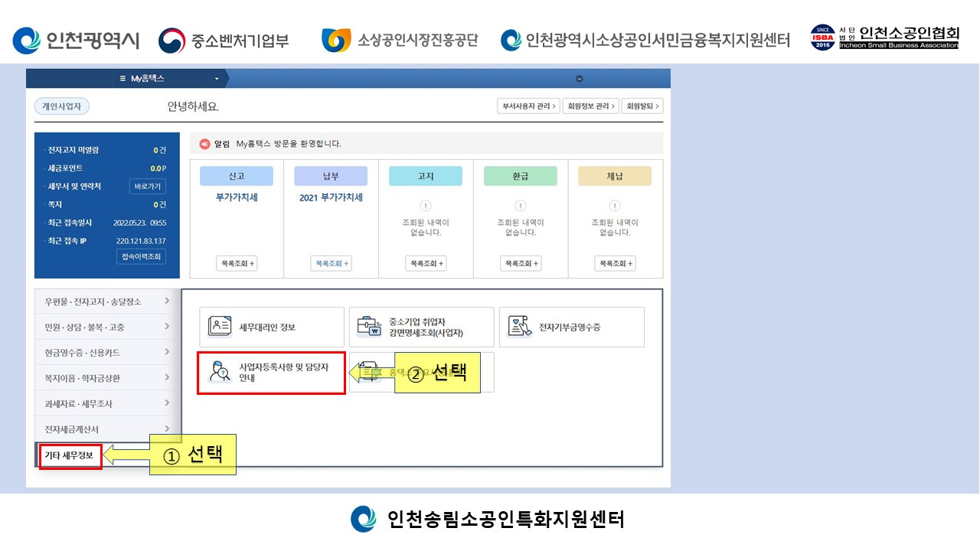The image size is (980, 551).
Task: Click 사업자등록사항 및 담당자 안내 label
Action: (283, 372)
